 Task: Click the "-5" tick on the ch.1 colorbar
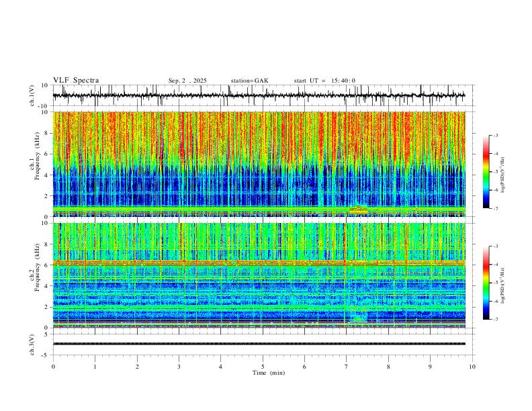[x=495, y=172]
